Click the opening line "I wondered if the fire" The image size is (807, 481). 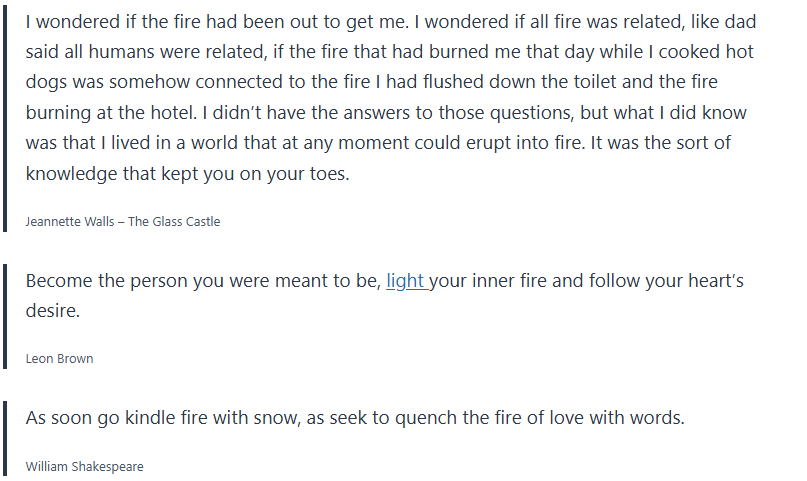pos(111,21)
